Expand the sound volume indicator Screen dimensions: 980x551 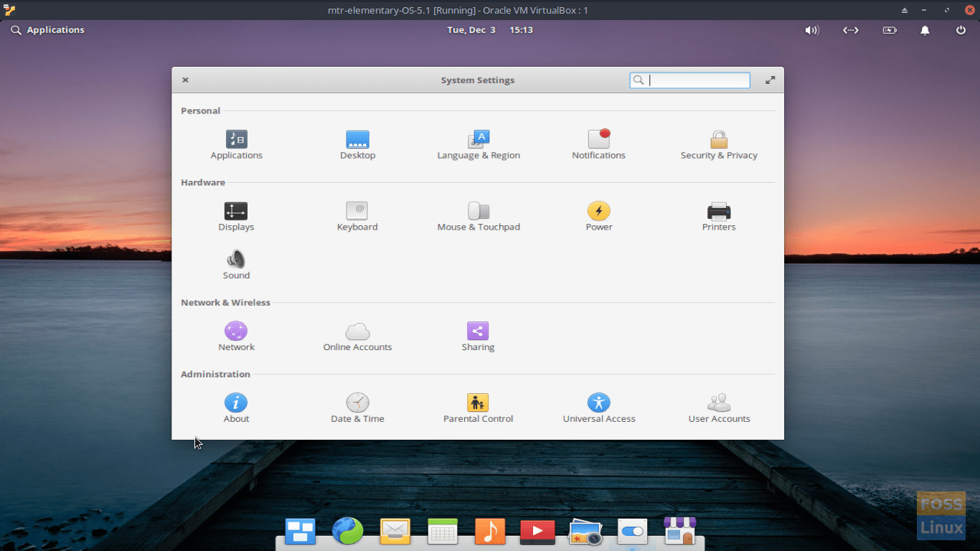(x=811, y=30)
